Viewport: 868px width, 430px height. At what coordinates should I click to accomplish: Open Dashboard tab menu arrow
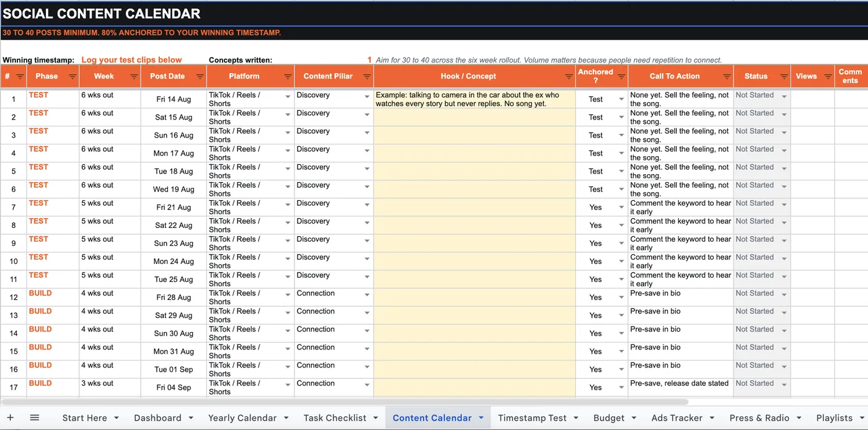click(190, 418)
